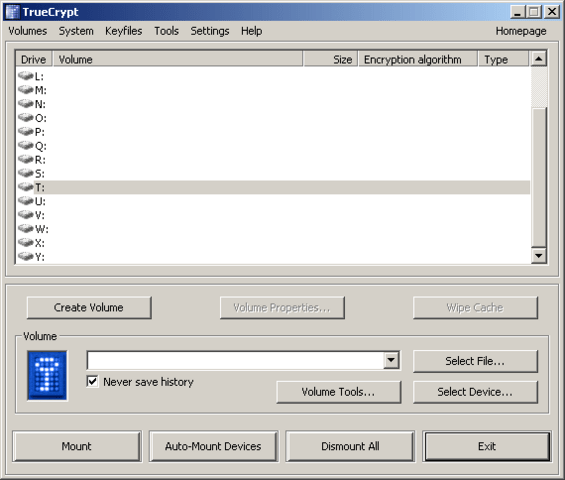Click the drive list scroll up arrow
This screenshot has width=565, height=480.
tap(539, 59)
